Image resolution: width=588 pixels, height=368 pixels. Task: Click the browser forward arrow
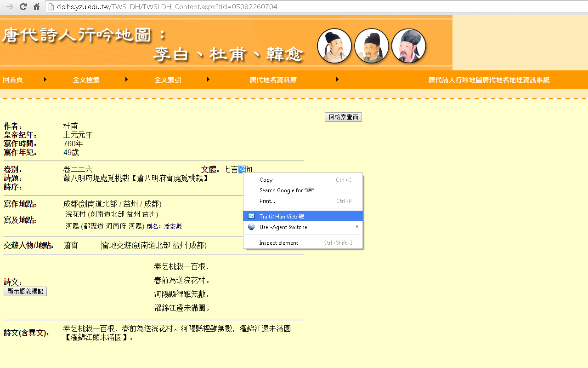9,7
